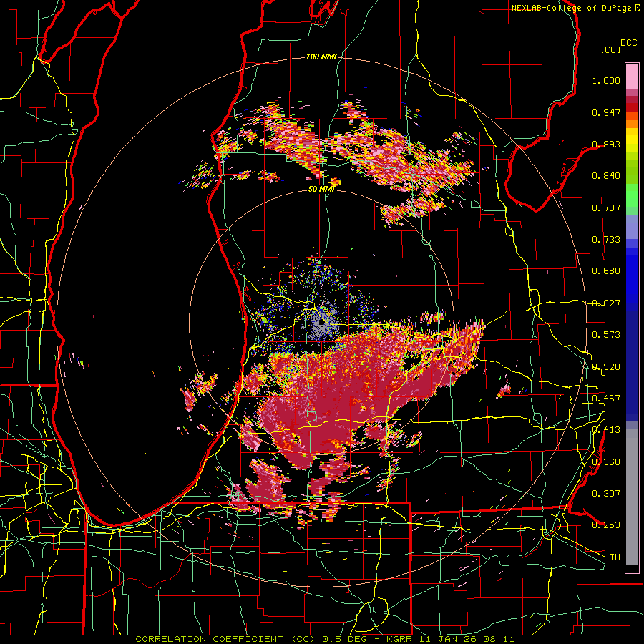Select the 0.253 scale value
This screenshot has width=644, height=644.
coord(606,525)
